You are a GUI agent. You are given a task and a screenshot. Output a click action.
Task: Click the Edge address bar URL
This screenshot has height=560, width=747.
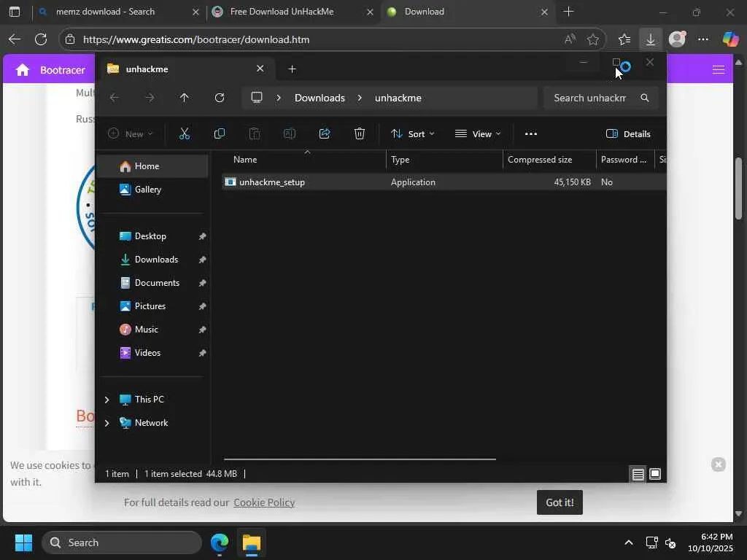196,39
